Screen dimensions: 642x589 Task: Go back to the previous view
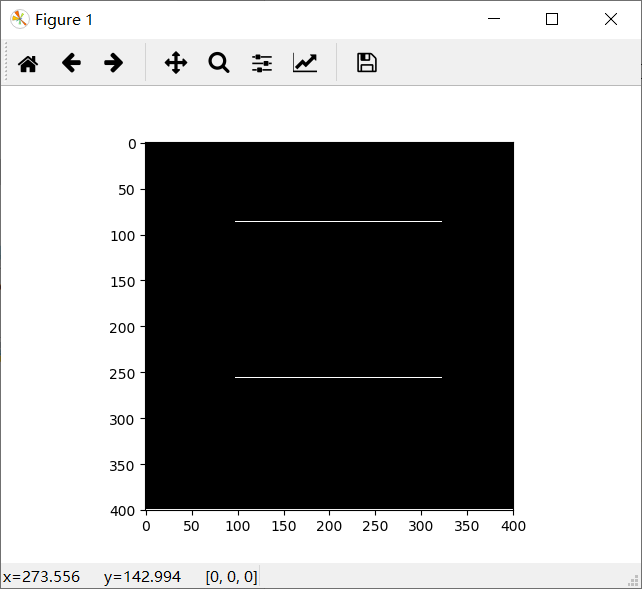coord(71,63)
